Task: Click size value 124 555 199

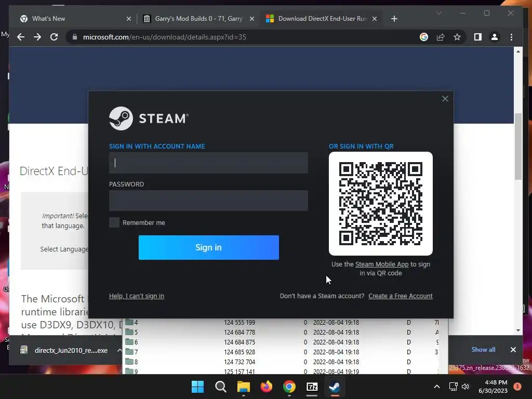Action: (x=240, y=322)
